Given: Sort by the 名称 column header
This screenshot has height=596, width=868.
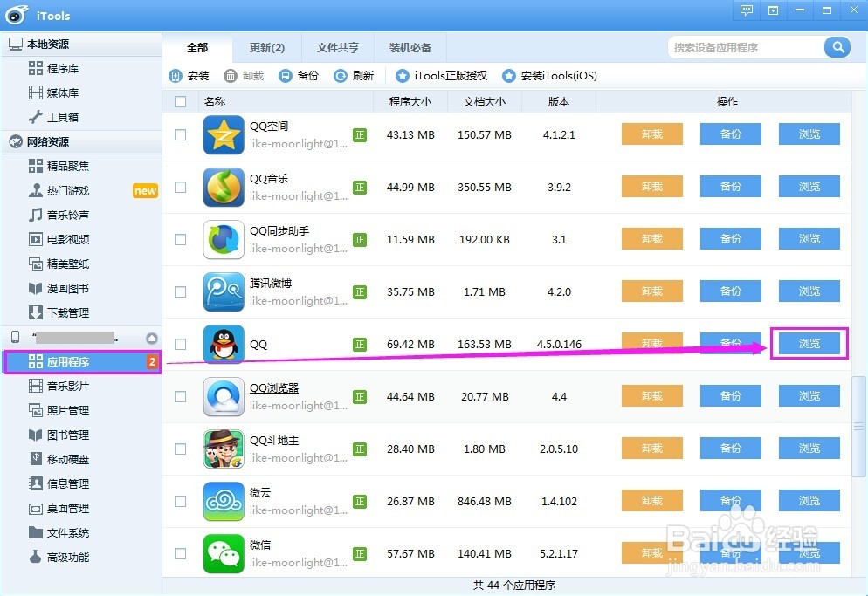Looking at the screenshot, I should 286,102.
